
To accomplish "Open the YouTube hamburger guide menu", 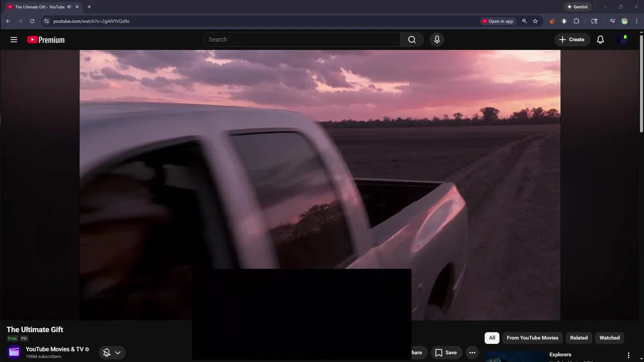I will (14, 40).
